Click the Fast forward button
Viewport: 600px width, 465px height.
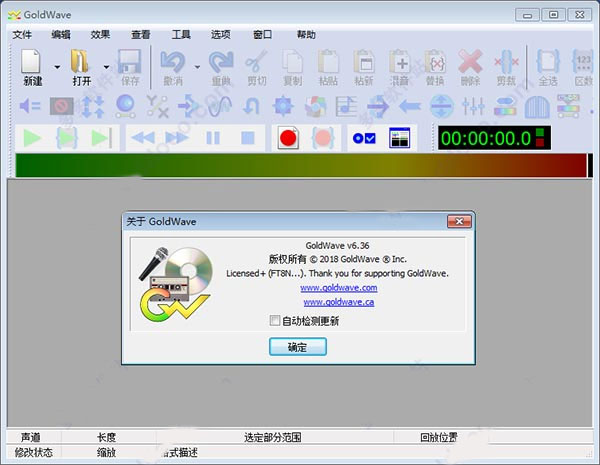177,138
